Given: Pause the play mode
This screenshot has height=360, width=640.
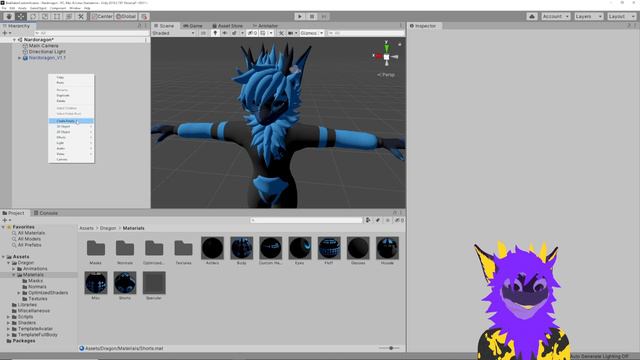Looking at the screenshot, I should point(312,16).
